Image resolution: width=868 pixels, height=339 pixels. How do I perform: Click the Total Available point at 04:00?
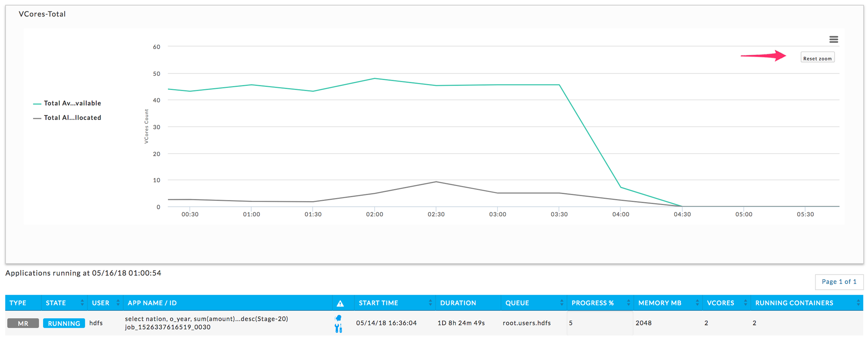click(621, 188)
